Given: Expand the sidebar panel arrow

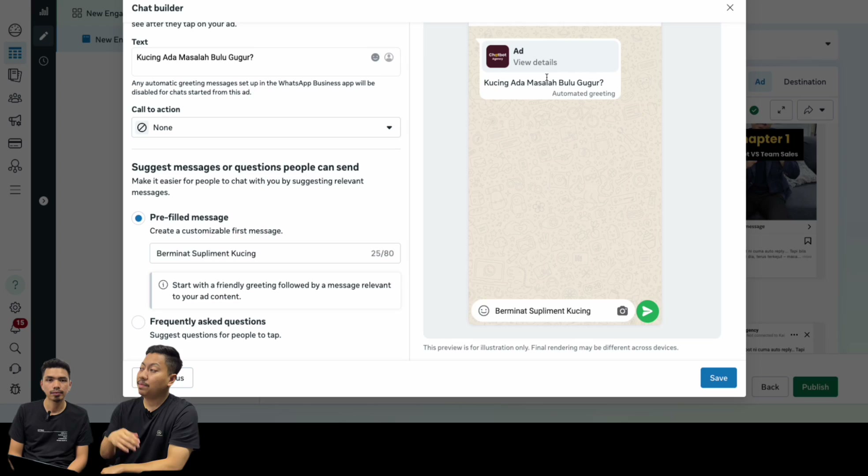Looking at the screenshot, I should [43, 201].
